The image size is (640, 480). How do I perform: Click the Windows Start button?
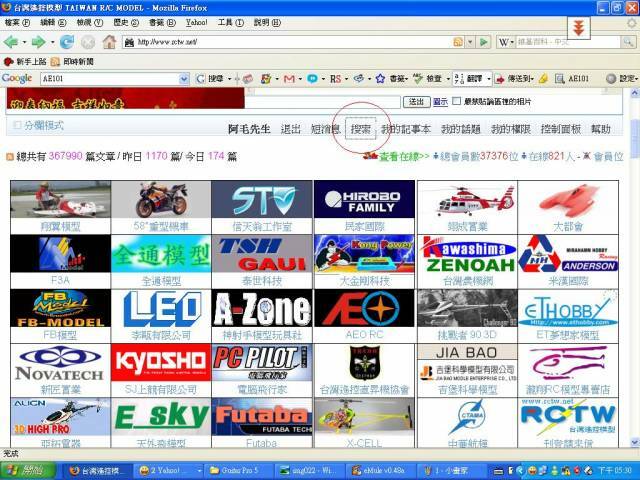[x=28, y=471]
